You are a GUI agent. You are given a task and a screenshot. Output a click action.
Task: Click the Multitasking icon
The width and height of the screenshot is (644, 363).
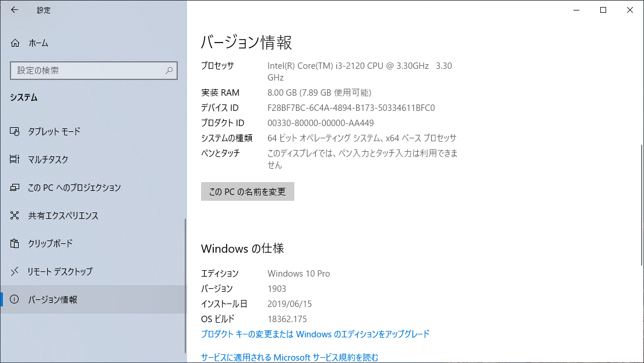pos(15,159)
